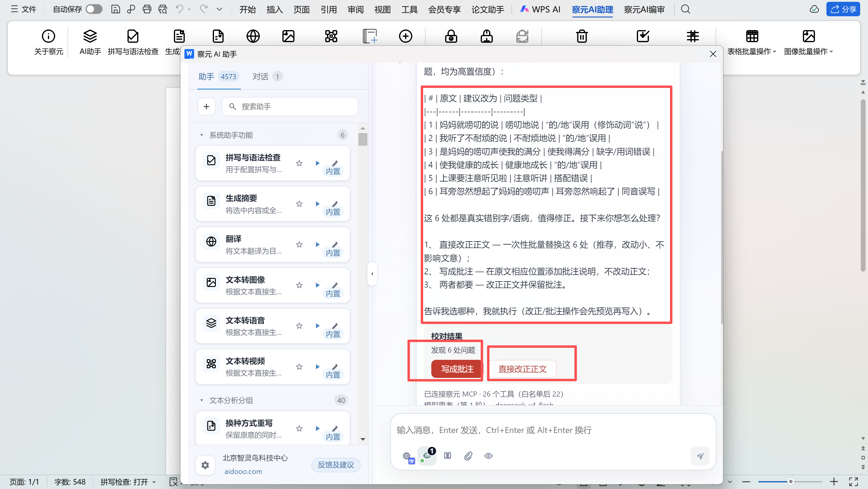Star the 文本转视频 assistant card
The image size is (868, 489).
299,367
